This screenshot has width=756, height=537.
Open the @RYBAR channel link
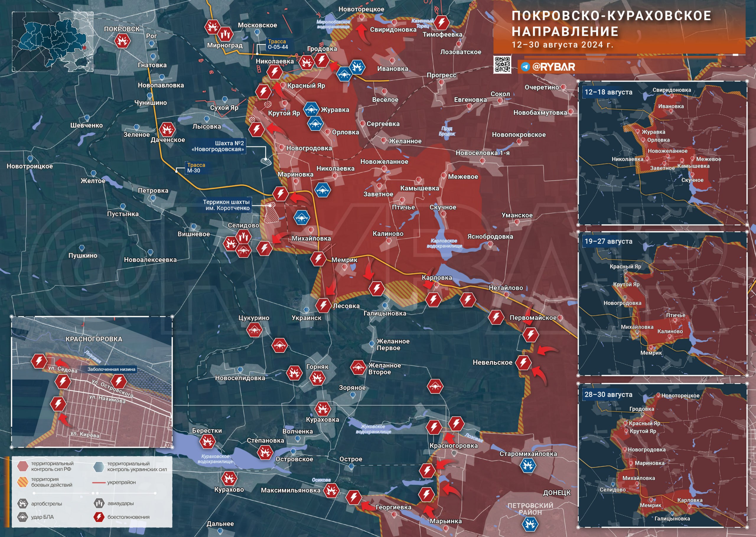tap(553, 67)
